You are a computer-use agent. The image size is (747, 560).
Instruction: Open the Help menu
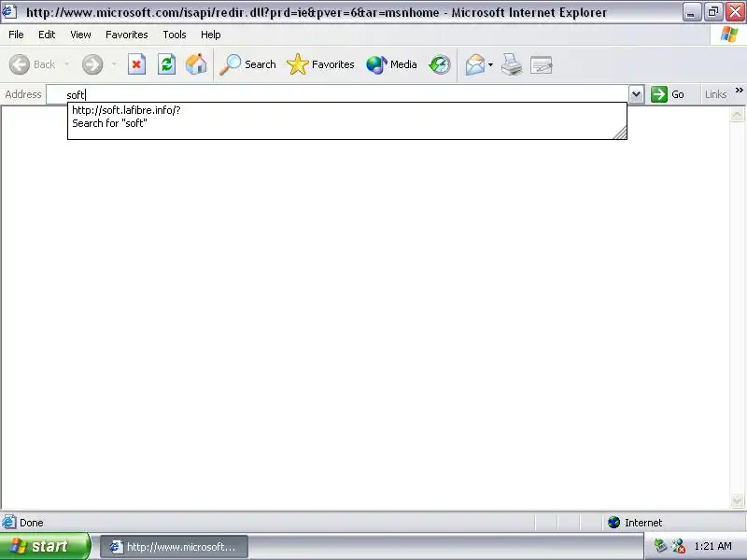211,35
